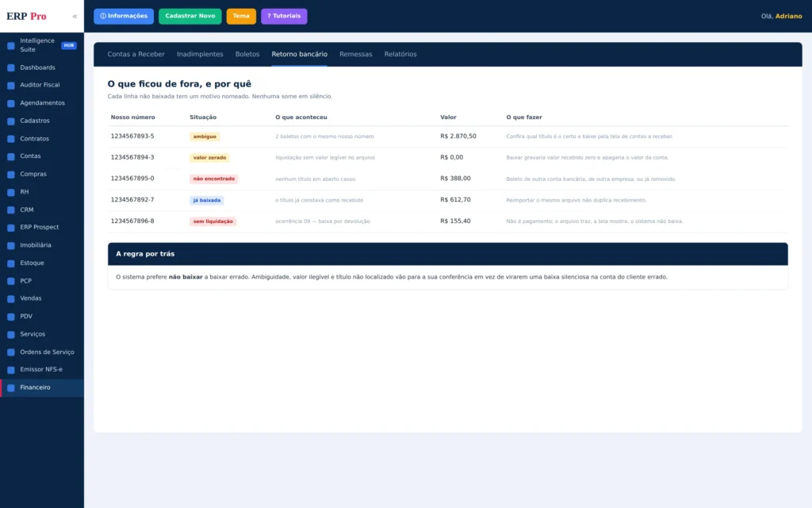Click the já baixada status badge
This screenshot has height=508, width=812.
[207, 200]
